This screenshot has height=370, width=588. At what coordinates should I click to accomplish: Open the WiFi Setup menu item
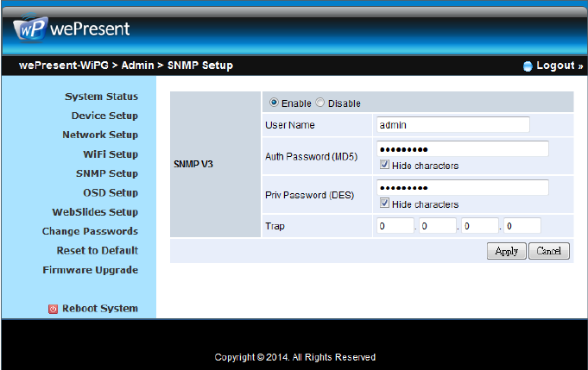[x=111, y=154]
